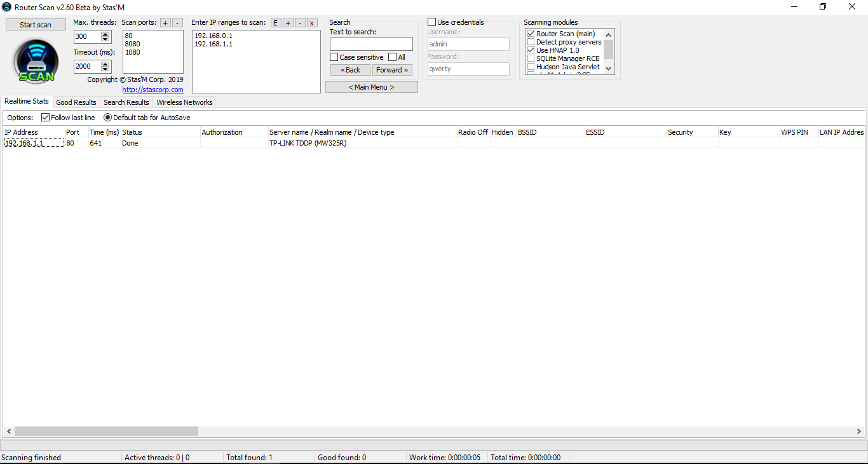Switch to Realtime Stats tab

coord(27,101)
